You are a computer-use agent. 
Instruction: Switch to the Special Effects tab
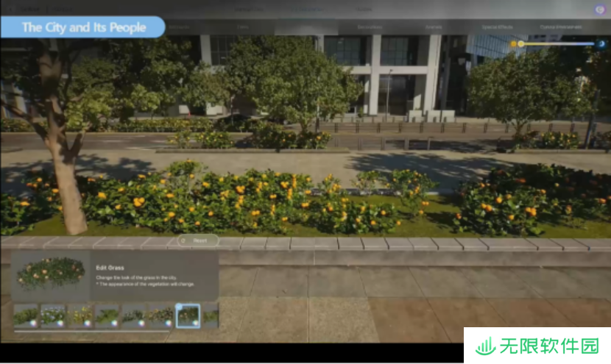point(497,27)
